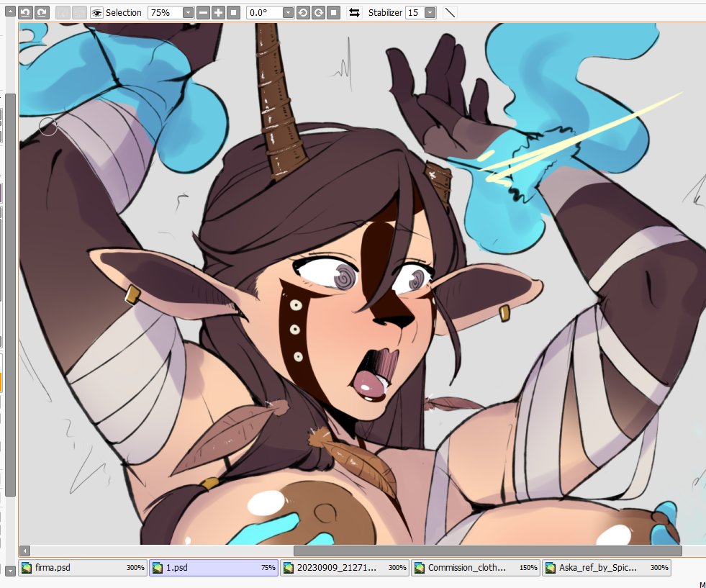Viewport: 706px width, 588px height.
Task: Switch to the firma.psd document tab
Action: (82, 568)
